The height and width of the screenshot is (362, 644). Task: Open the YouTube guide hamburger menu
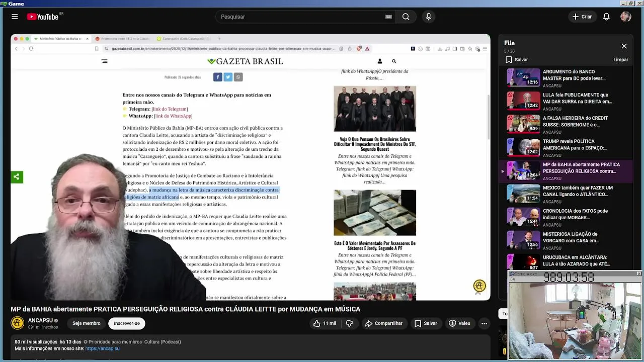tap(15, 17)
